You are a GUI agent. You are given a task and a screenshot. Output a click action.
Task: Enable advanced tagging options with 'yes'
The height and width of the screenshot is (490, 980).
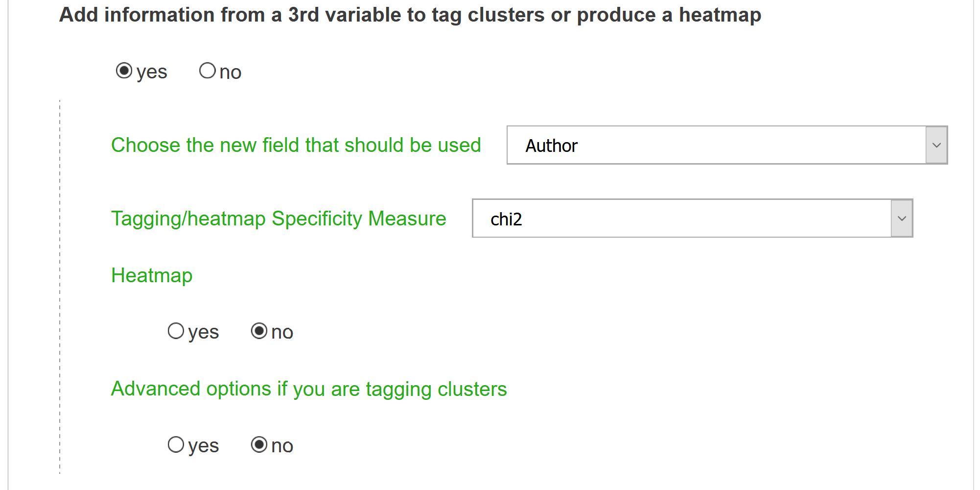coord(176,445)
